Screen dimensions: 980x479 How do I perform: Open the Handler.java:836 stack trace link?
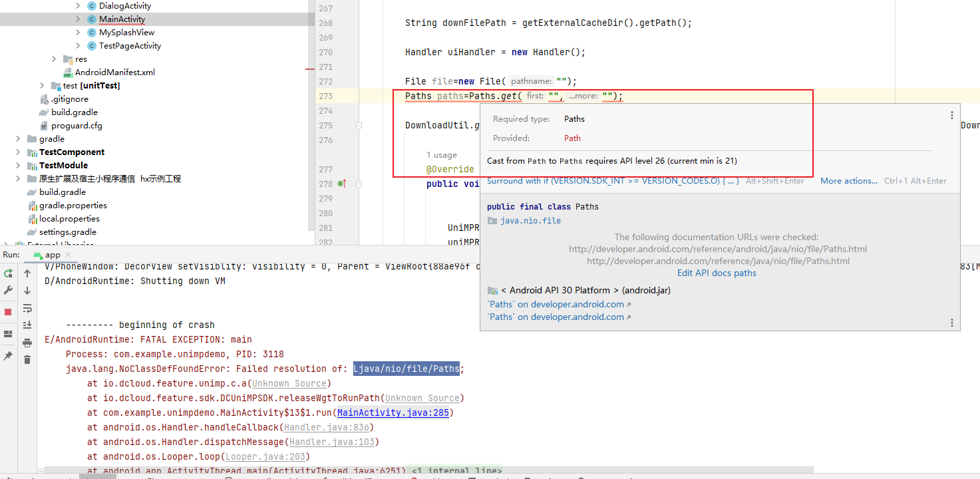tap(328, 427)
